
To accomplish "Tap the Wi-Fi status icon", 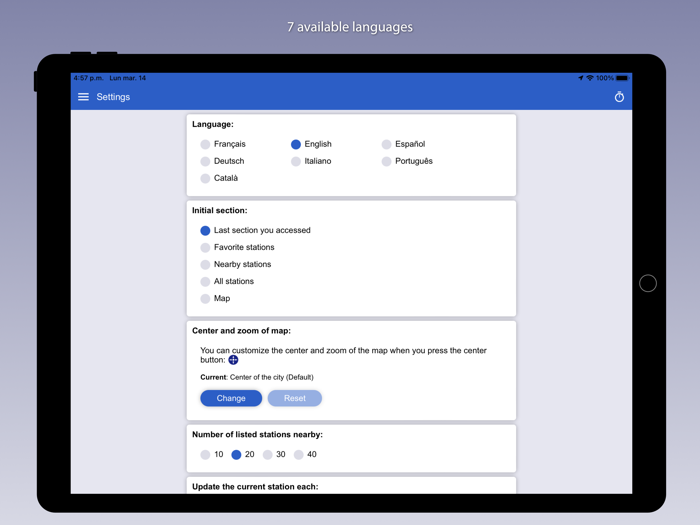I will [x=590, y=78].
